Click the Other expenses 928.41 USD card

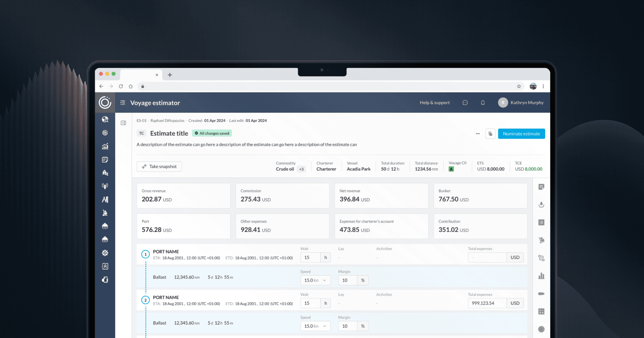(282, 226)
